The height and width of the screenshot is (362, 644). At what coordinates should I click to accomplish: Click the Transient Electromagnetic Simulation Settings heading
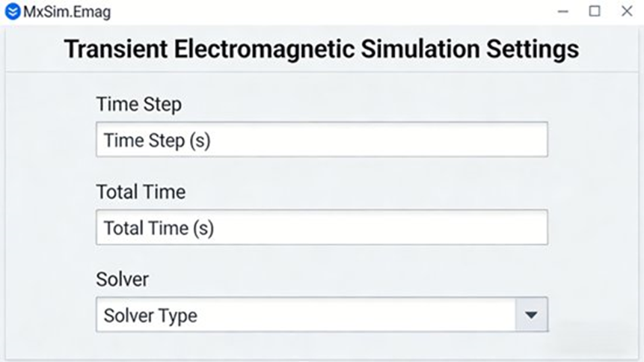(x=322, y=49)
